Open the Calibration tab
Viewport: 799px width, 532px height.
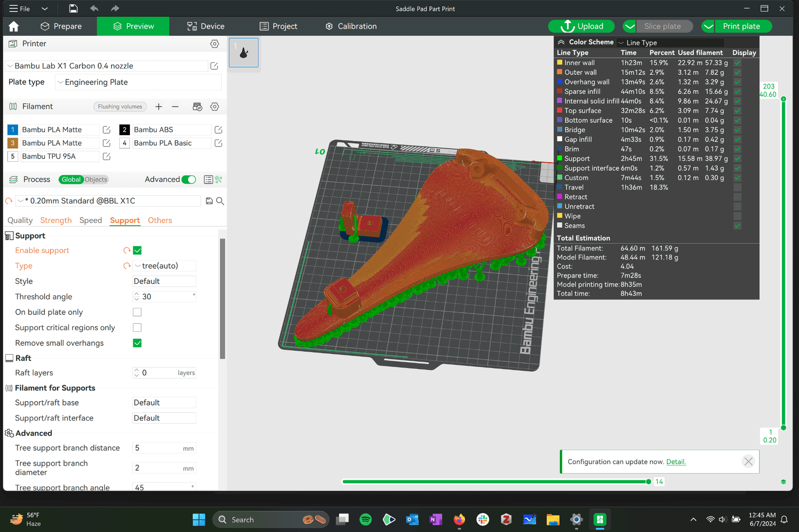coord(351,26)
